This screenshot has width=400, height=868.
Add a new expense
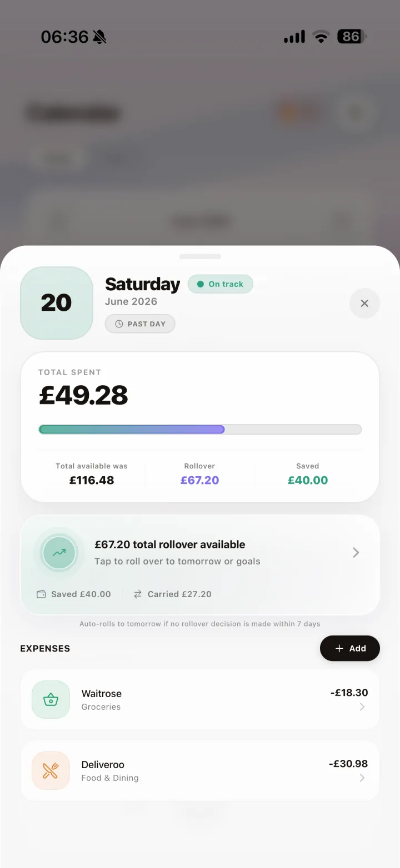tap(350, 648)
